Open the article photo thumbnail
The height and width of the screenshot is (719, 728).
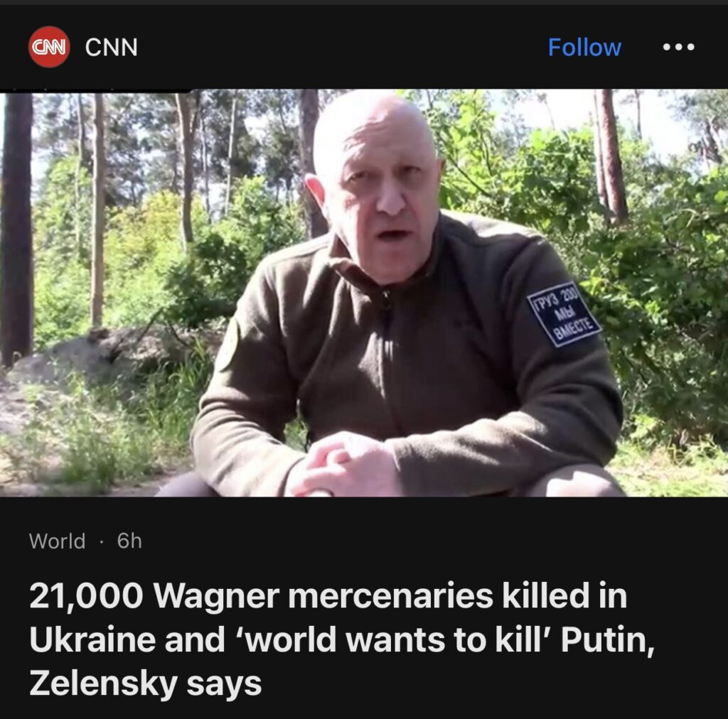(x=364, y=293)
